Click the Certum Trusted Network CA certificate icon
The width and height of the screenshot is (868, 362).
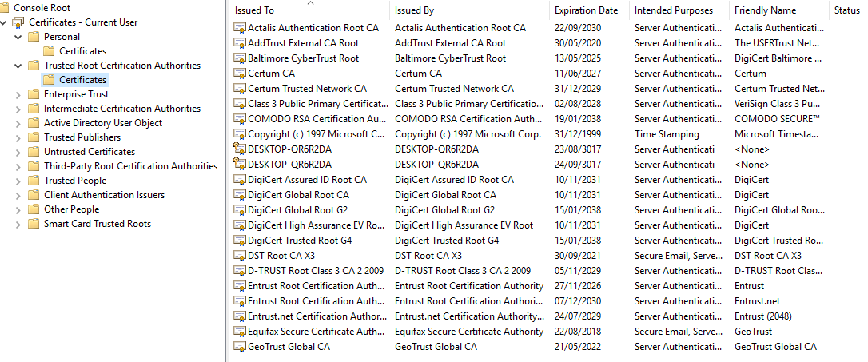pos(240,89)
